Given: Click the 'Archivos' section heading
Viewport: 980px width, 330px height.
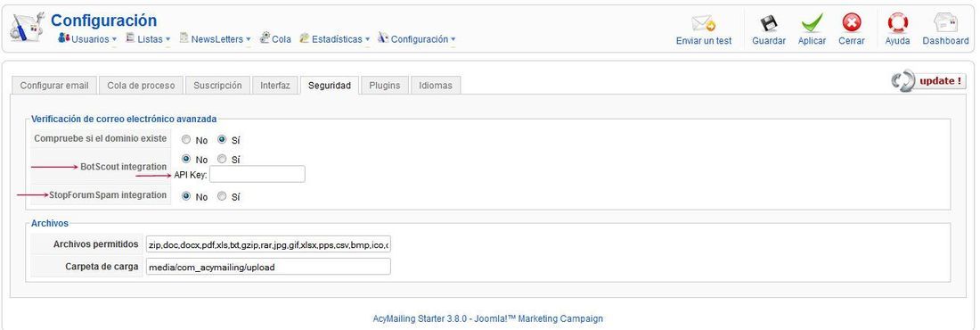Looking at the screenshot, I should click(50, 223).
